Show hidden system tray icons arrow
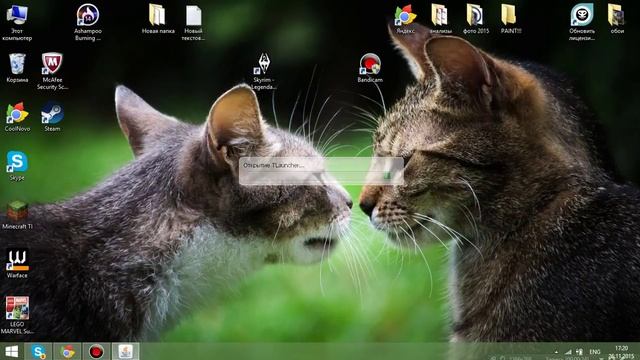Viewport: 640px width, 360px height. click(x=556, y=351)
